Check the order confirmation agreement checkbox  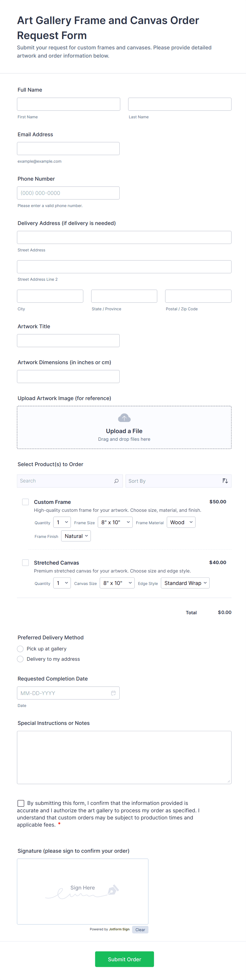pos(21,803)
